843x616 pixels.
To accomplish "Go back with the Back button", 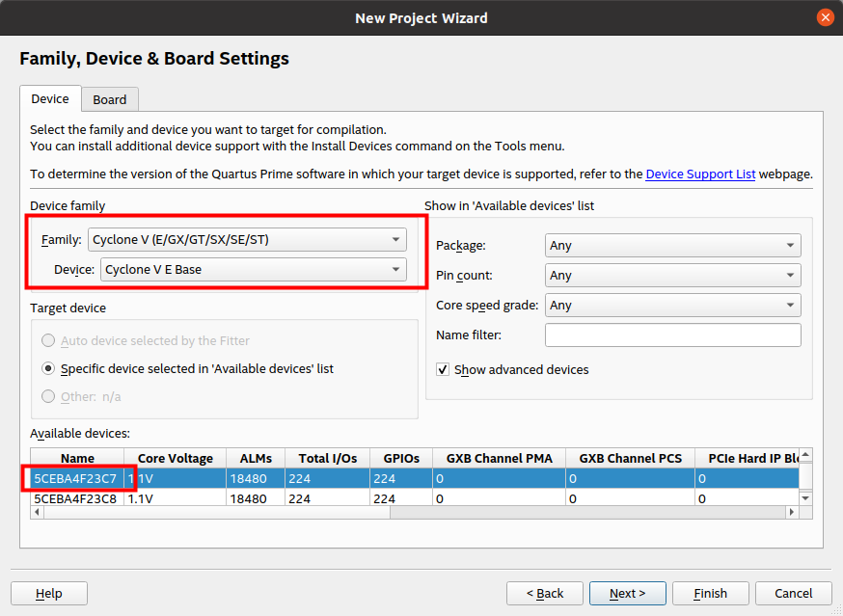I will click(545, 594).
